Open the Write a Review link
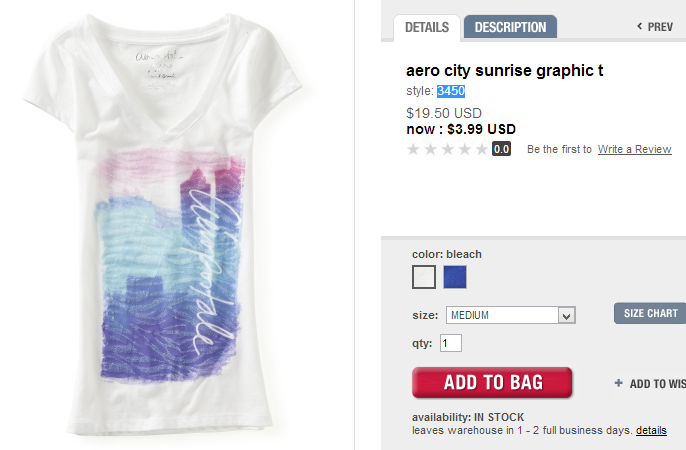The width and height of the screenshot is (686, 450). click(x=634, y=149)
